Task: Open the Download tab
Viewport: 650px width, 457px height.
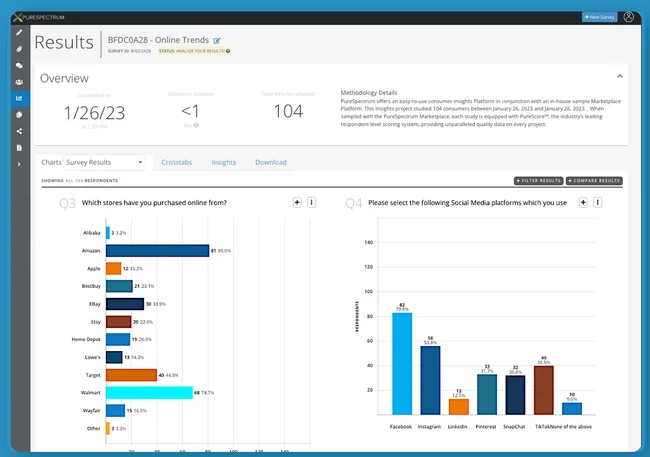Action: 271,162
